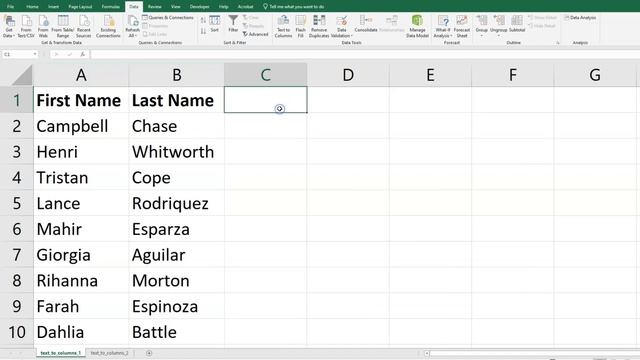This screenshot has height=360, width=640.
Task: Open Outline dialog launcher
Action: [558, 42]
